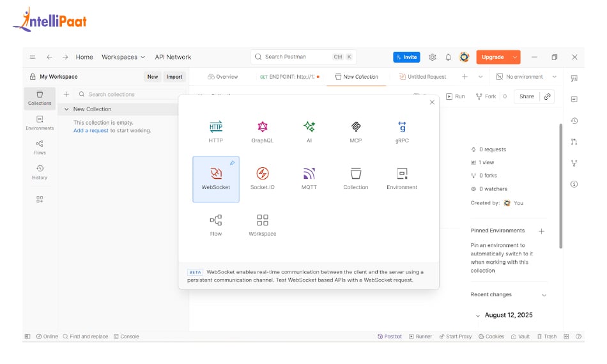The width and height of the screenshot is (607, 364).
Task: Open the user avatar menu
Action: click(x=464, y=57)
